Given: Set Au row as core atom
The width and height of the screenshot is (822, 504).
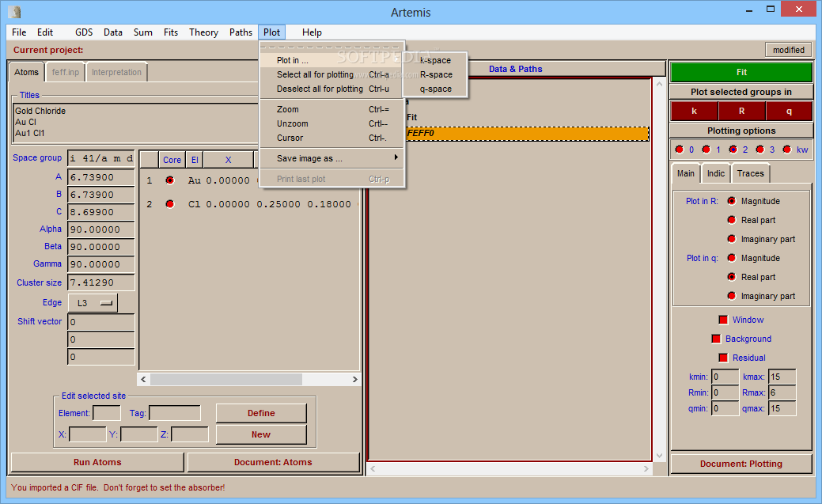Looking at the screenshot, I should (170, 180).
